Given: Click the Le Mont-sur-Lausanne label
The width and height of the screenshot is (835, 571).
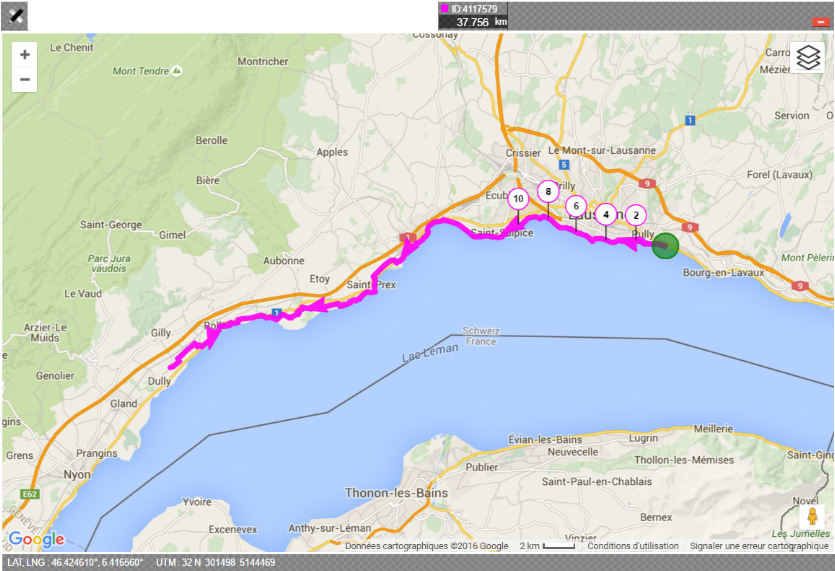Looking at the screenshot, I should (x=602, y=150).
